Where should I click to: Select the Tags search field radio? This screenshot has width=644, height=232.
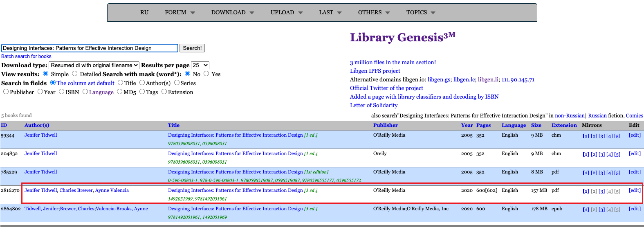(142, 92)
